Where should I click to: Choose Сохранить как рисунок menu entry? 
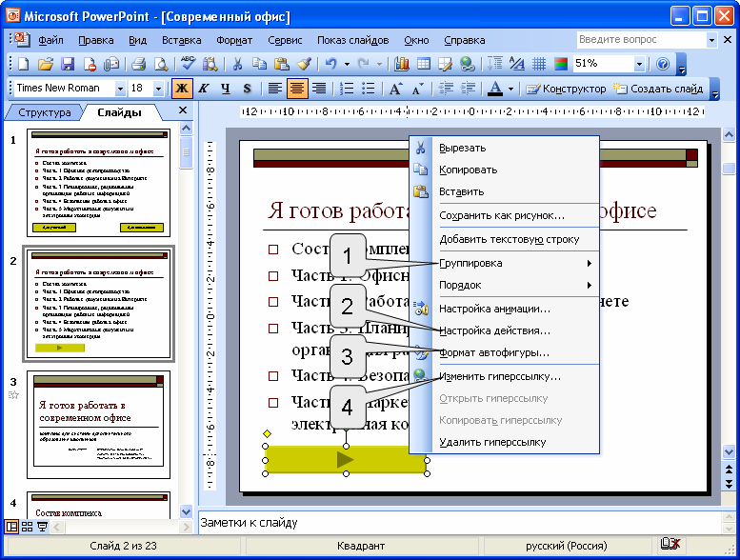click(x=505, y=215)
